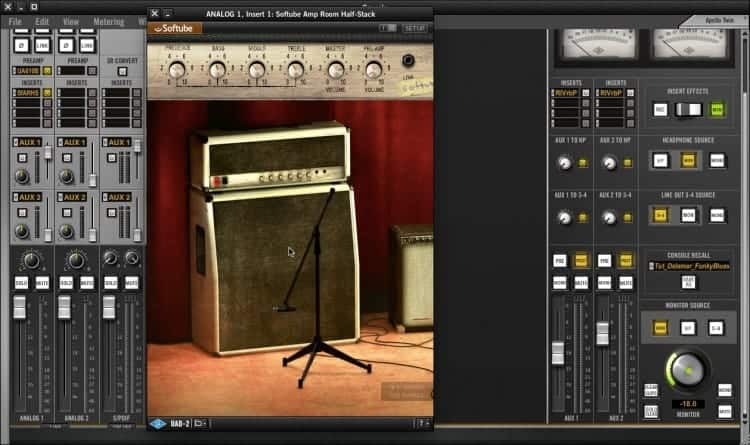
Task: Click the UAD-2 logo at plugin bottom
Action: tap(170, 423)
